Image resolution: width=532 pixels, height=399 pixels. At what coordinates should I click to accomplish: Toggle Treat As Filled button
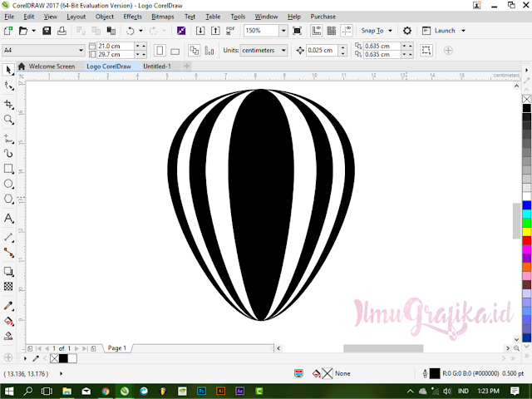pyautogui.click(x=426, y=51)
